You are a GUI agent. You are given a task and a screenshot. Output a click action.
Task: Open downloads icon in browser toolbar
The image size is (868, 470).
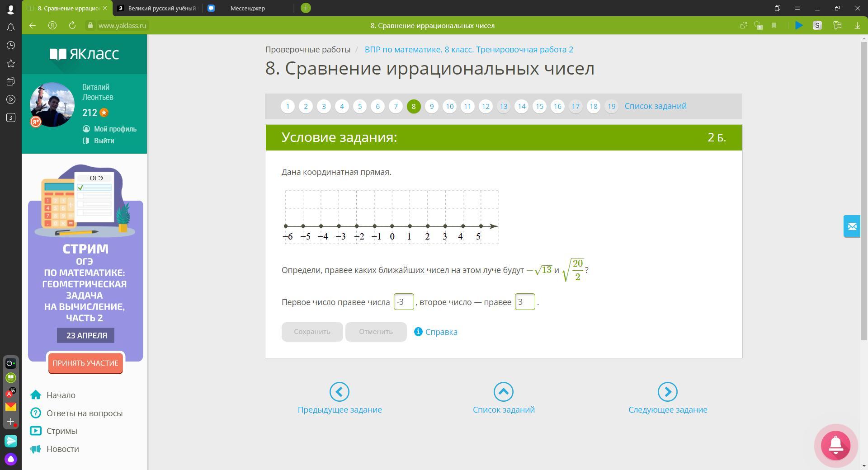(857, 26)
